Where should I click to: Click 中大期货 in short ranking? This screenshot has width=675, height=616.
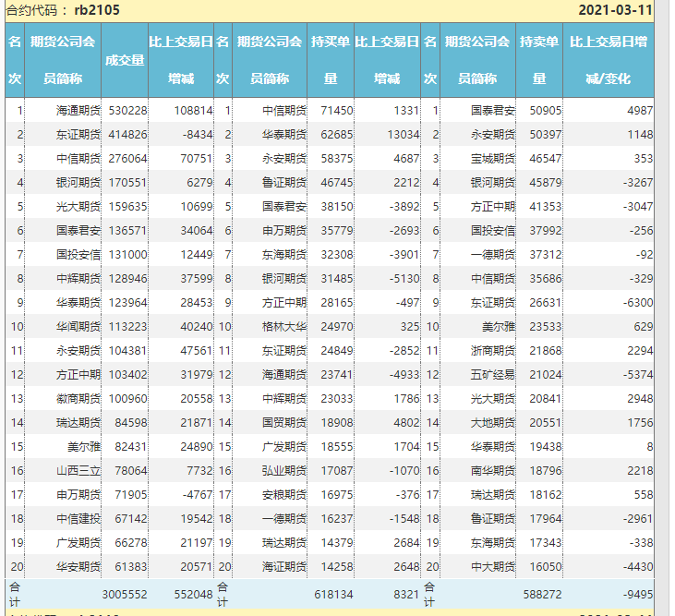coord(492,567)
